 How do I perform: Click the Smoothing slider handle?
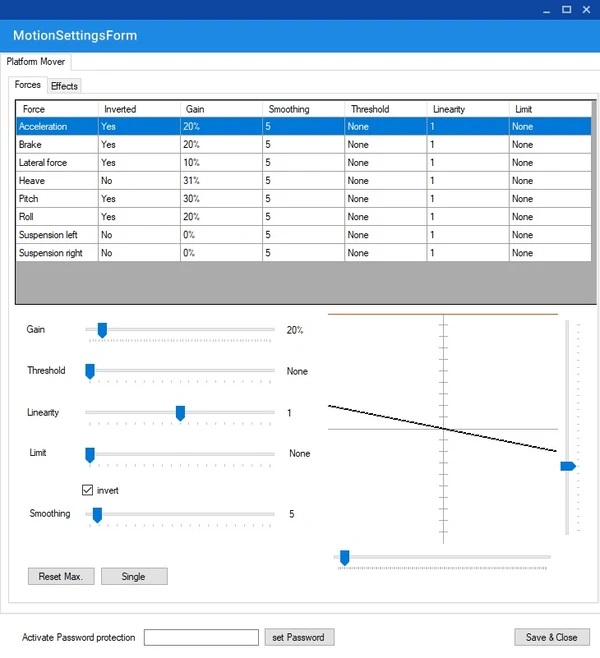[x=97, y=515]
